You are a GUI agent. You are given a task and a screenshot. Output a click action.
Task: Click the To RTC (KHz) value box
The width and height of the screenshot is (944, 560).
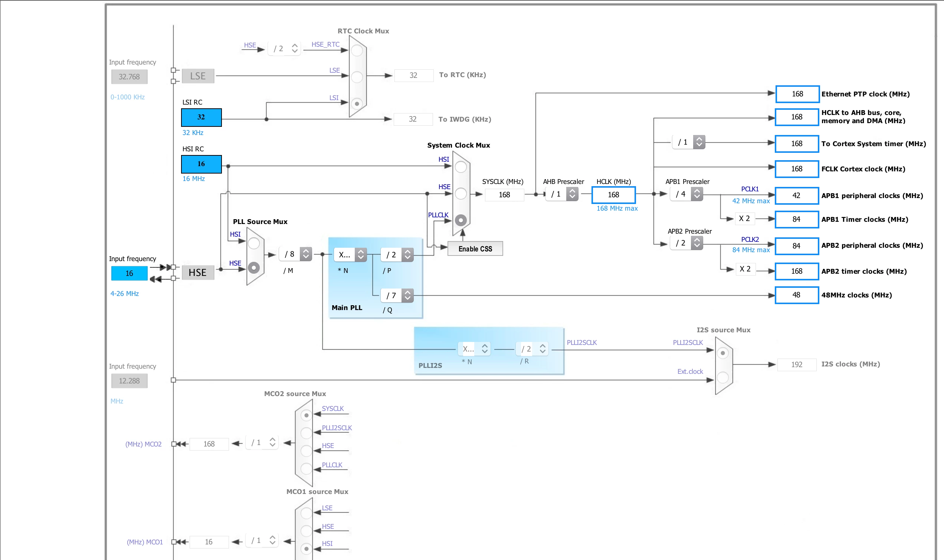(x=414, y=76)
